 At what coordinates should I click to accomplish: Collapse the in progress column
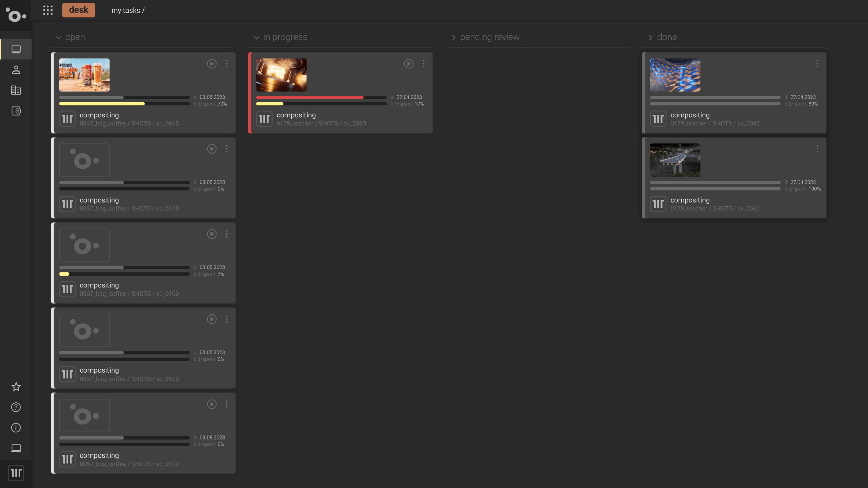pyautogui.click(x=256, y=37)
